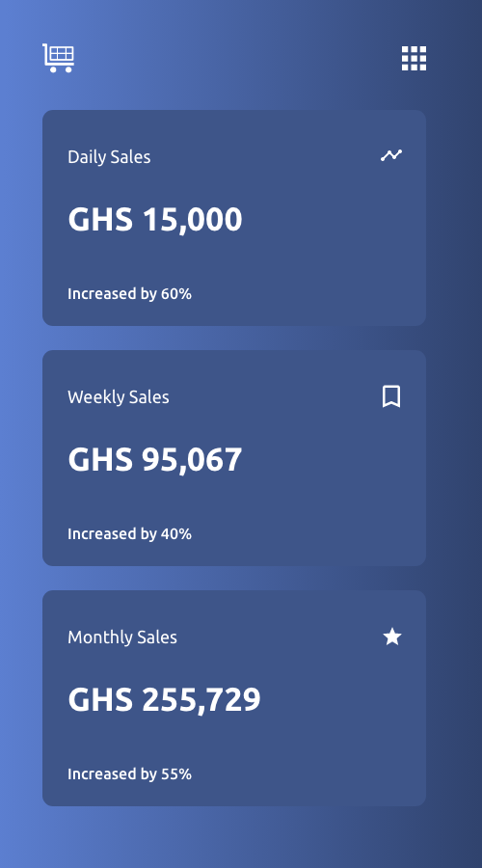Open the Weekly Sales card

tap(234, 458)
